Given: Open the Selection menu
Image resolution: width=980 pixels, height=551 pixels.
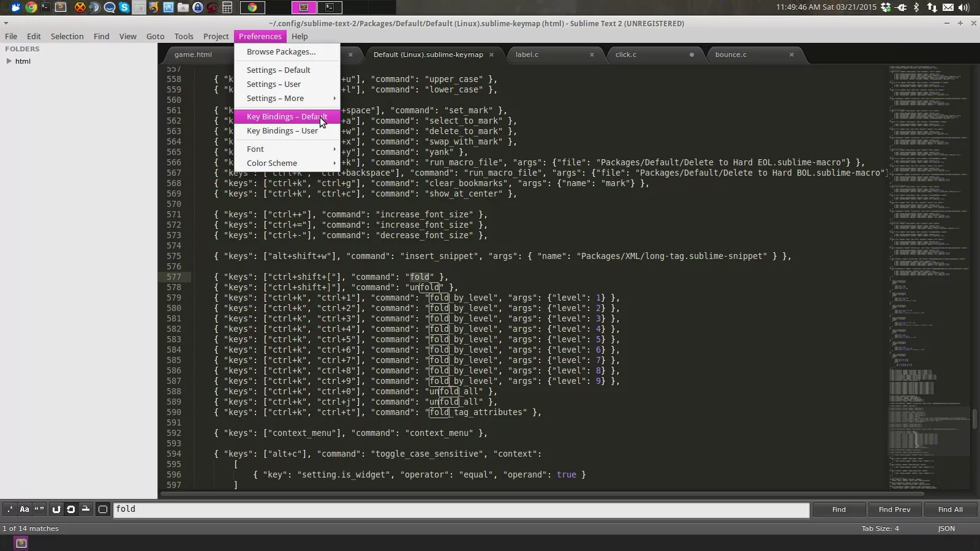Looking at the screenshot, I should tap(67, 37).
